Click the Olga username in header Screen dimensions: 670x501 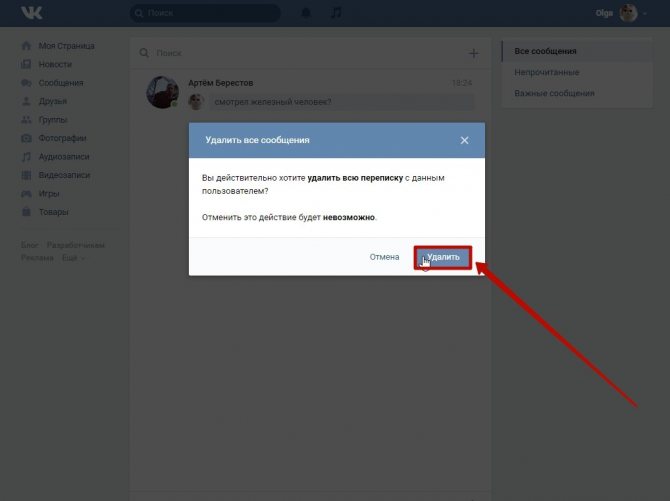[604, 13]
